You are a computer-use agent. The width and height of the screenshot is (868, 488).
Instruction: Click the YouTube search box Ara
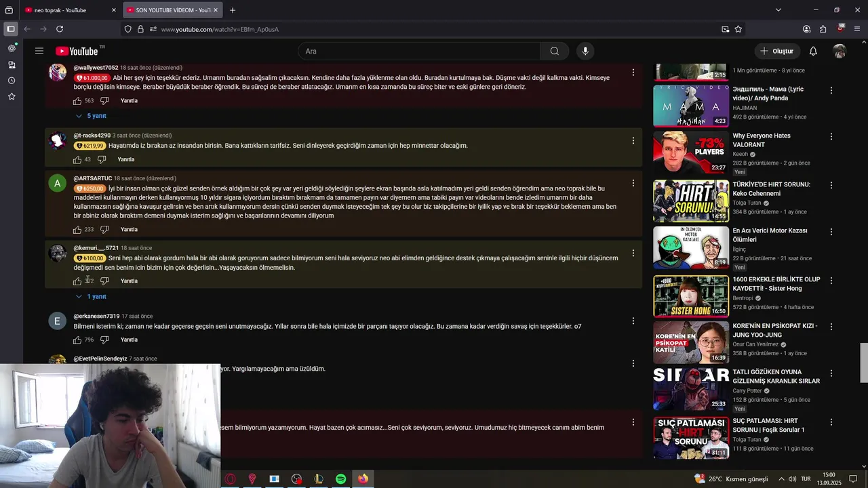tap(419, 51)
